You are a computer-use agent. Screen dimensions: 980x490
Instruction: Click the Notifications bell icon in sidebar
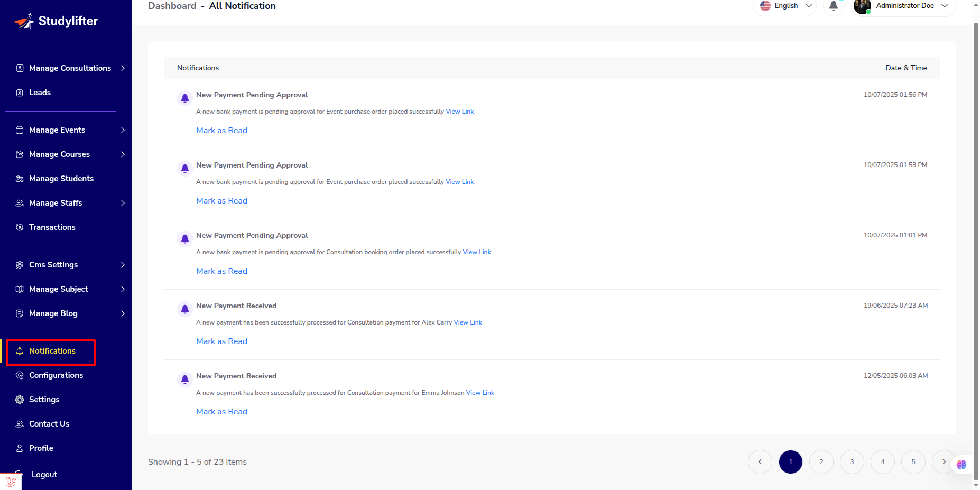(x=20, y=351)
